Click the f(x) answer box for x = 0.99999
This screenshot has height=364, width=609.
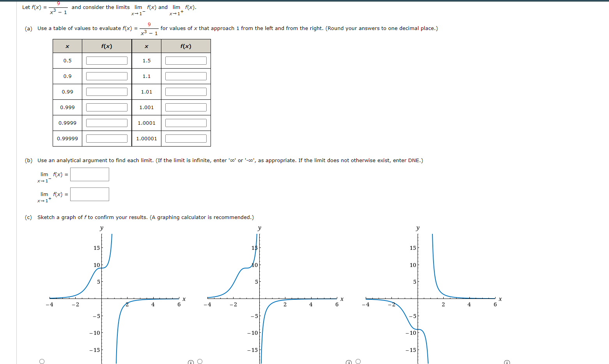(107, 138)
